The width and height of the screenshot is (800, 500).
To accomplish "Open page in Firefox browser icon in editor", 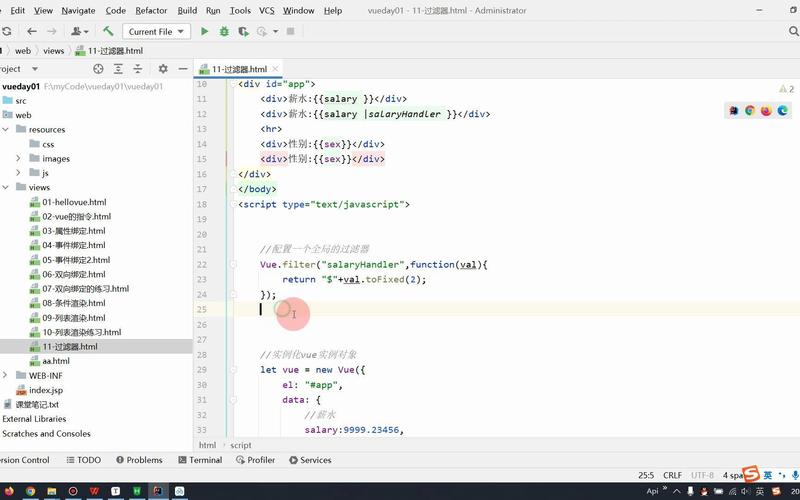I will 766,110.
